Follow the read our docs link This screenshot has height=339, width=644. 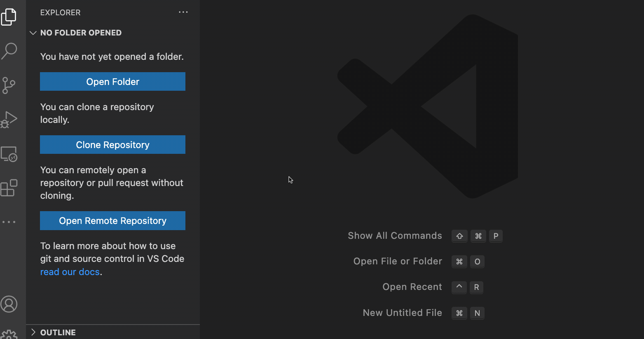(70, 272)
